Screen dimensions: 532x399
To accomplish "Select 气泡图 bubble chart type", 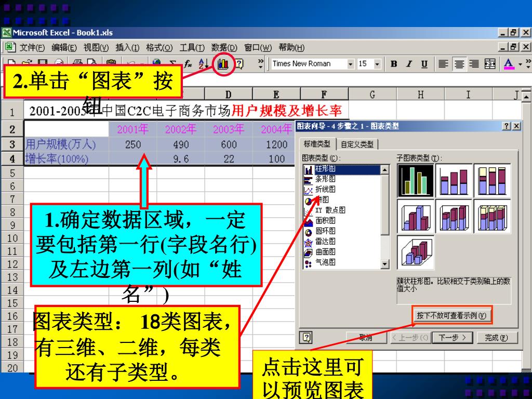I will point(325,262).
